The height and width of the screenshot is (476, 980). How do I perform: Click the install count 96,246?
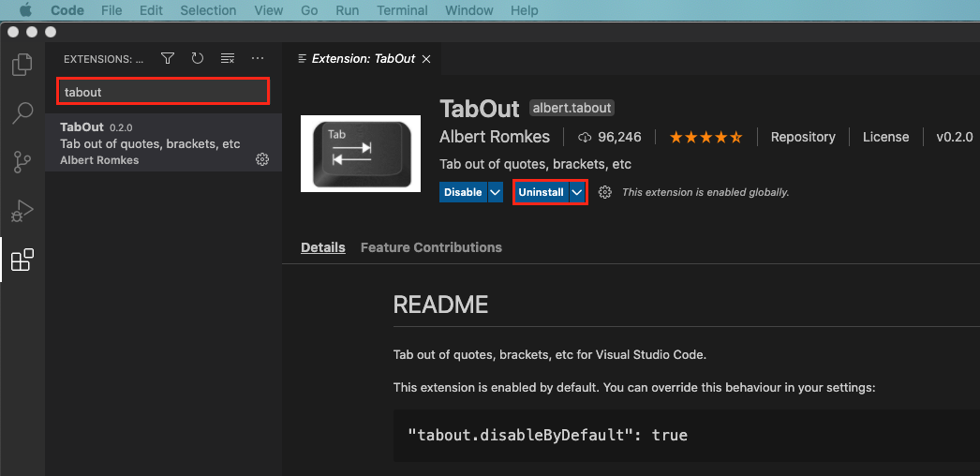click(610, 137)
